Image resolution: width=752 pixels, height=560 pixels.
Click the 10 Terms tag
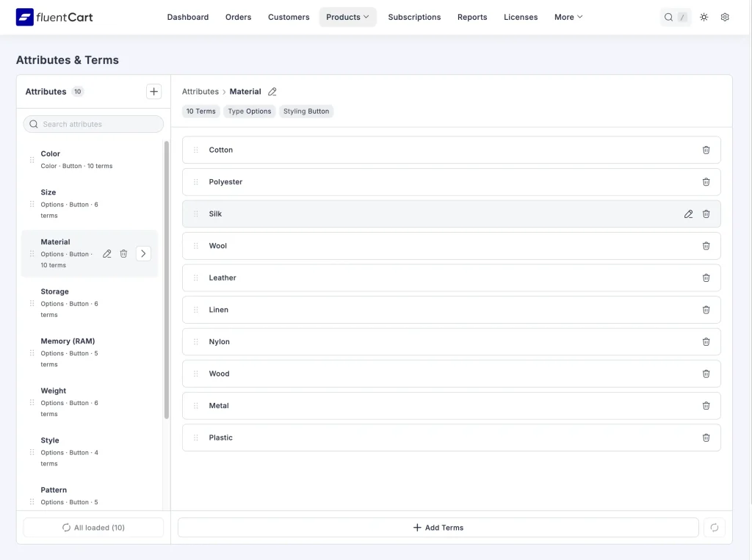[201, 112]
